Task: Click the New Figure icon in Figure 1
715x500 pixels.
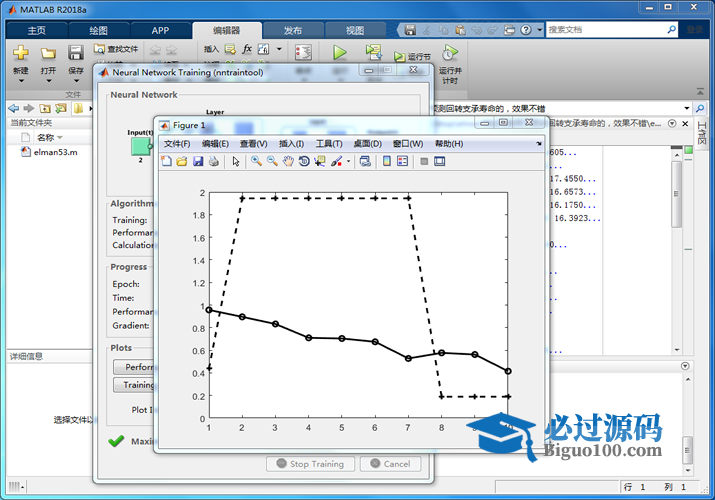Action: [166, 161]
